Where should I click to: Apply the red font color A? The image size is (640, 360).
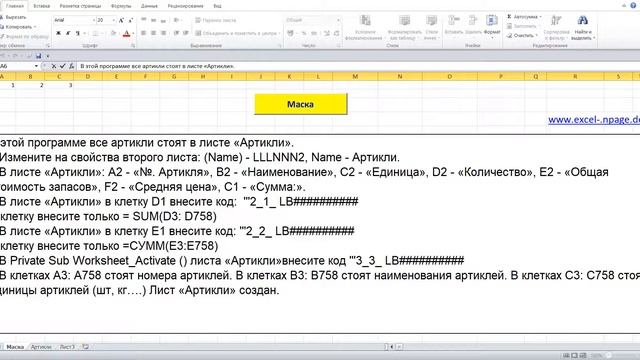coord(127,33)
